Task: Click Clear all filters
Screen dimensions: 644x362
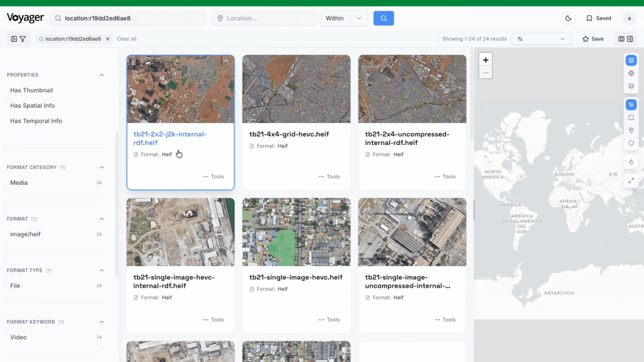Action: tap(126, 39)
